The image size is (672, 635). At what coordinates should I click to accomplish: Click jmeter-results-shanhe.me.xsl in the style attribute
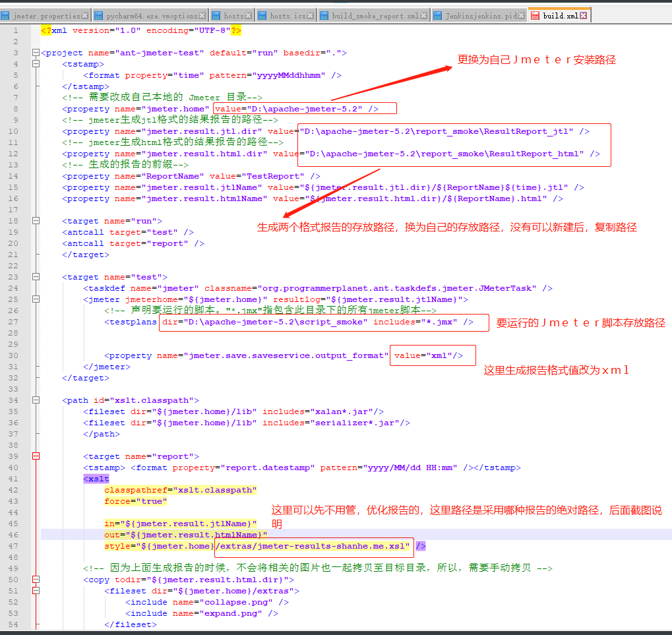(x=330, y=546)
